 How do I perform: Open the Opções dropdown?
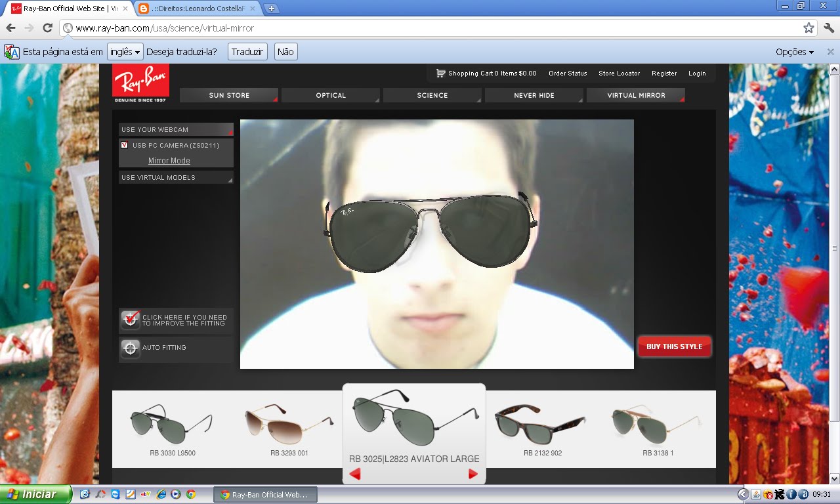(794, 52)
